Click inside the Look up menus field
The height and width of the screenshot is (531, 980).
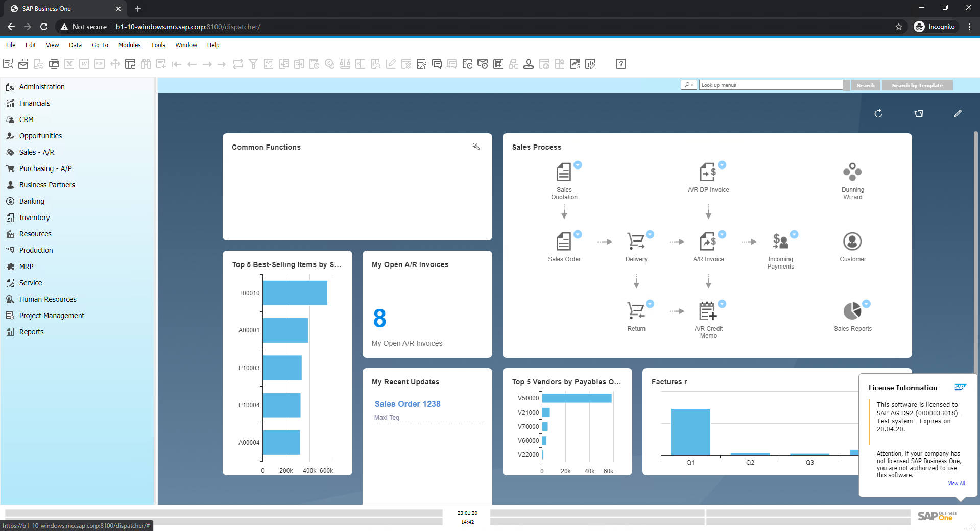coord(770,85)
